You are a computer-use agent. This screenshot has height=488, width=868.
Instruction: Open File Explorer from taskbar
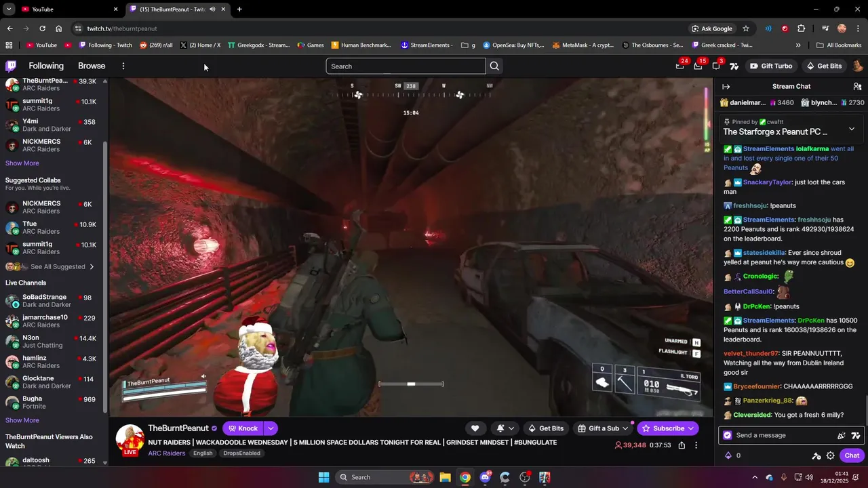[445, 477]
